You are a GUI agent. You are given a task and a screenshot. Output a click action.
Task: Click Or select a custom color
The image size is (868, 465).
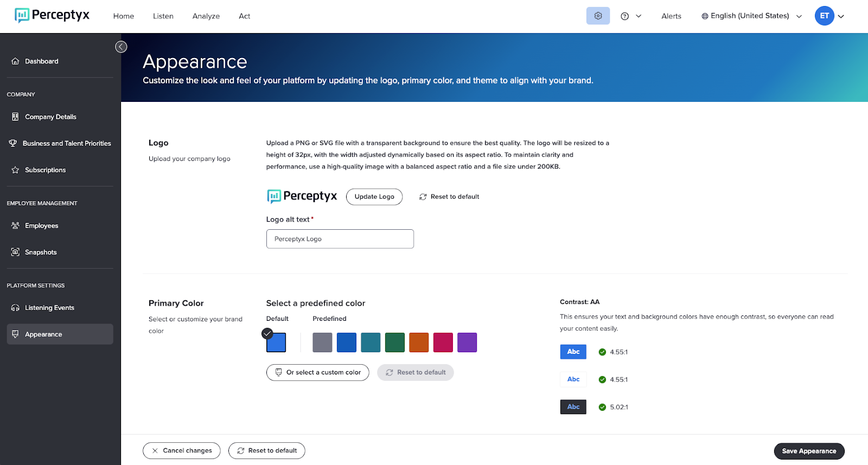pyautogui.click(x=318, y=372)
